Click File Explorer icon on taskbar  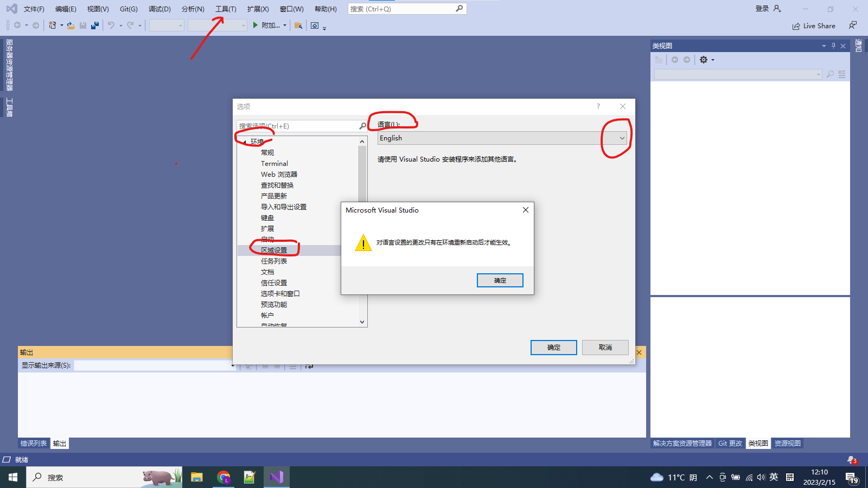tap(196, 477)
